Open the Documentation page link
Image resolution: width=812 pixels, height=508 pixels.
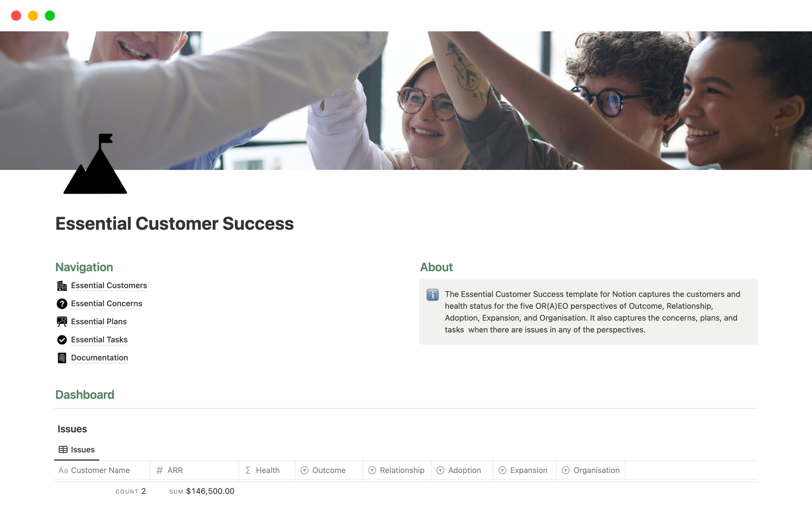(99, 357)
